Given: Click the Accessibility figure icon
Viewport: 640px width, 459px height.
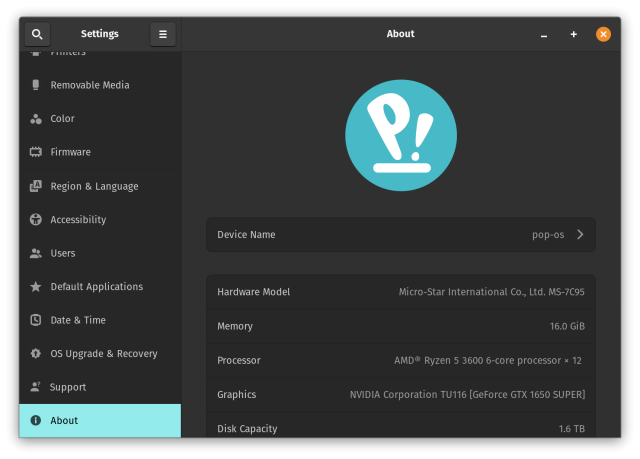Looking at the screenshot, I should point(36,220).
